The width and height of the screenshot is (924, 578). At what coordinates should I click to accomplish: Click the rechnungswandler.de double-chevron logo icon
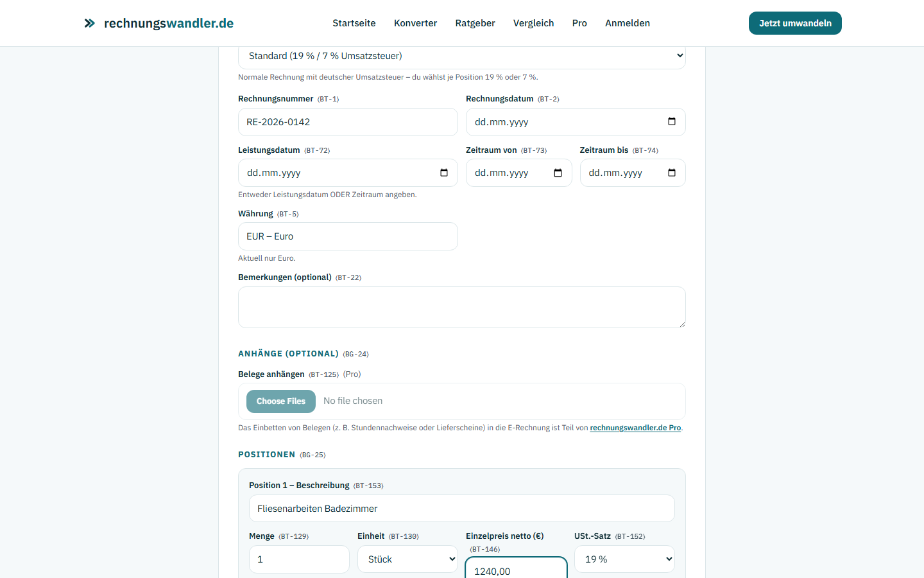[x=90, y=23]
